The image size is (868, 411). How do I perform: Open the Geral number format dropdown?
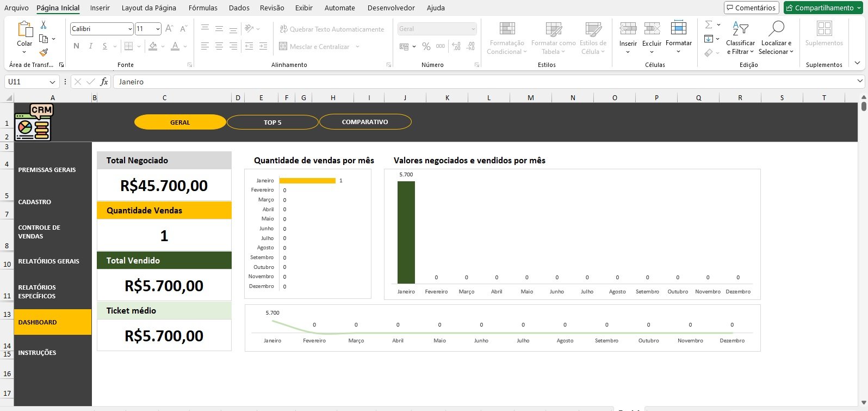[x=473, y=29]
